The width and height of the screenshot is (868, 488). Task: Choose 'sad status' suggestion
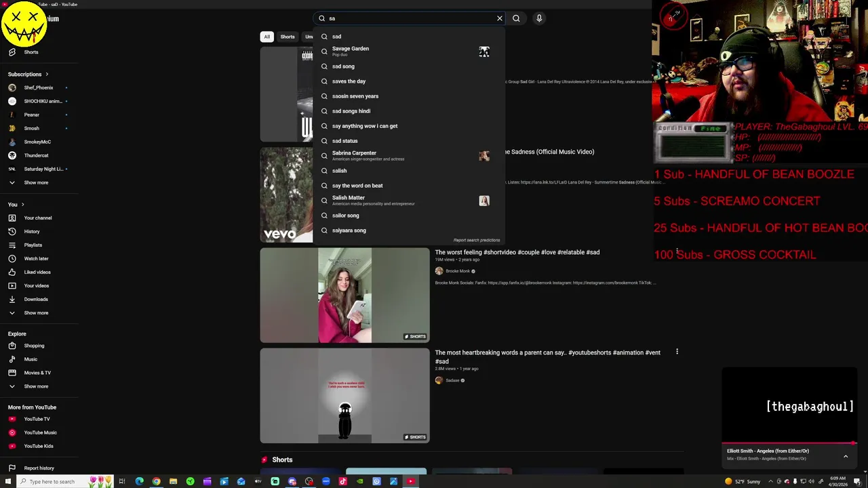tap(410, 141)
